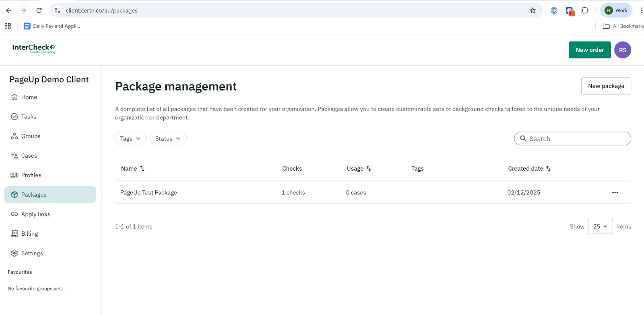
Task: Navigate to Billing section
Action: pyautogui.click(x=29, y=234)
